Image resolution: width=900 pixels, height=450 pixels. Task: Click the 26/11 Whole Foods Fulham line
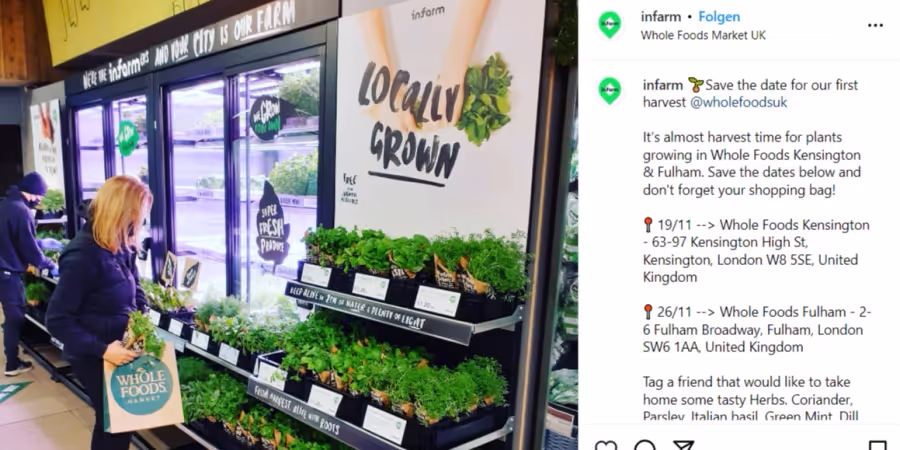pos(757,329)
